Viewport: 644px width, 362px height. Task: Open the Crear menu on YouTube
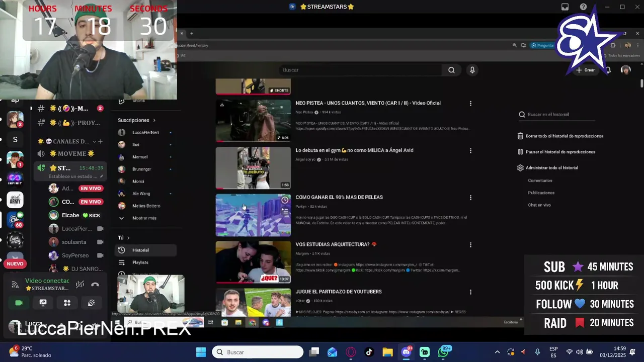point(586,70)
